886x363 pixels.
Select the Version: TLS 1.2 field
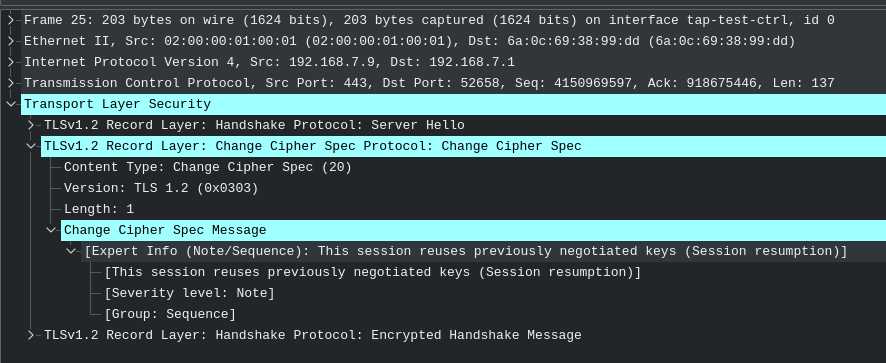pyautogui.click(x=160, y=188)
